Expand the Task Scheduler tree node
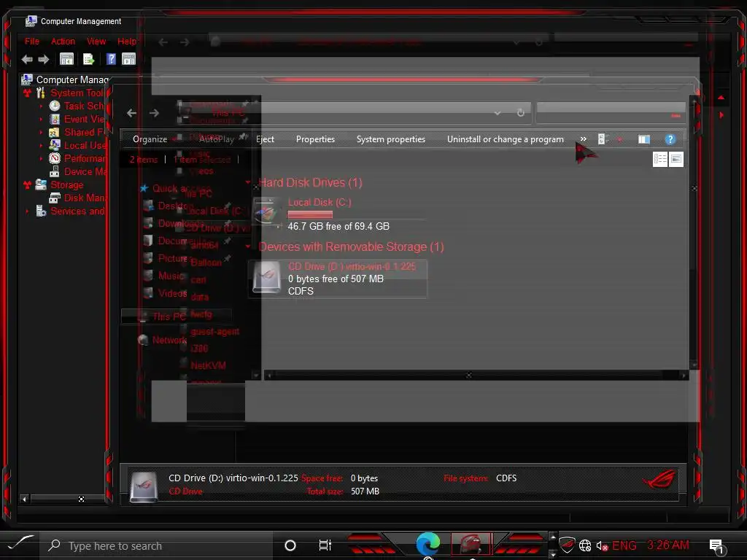747x560 pixels. [41, 106]
